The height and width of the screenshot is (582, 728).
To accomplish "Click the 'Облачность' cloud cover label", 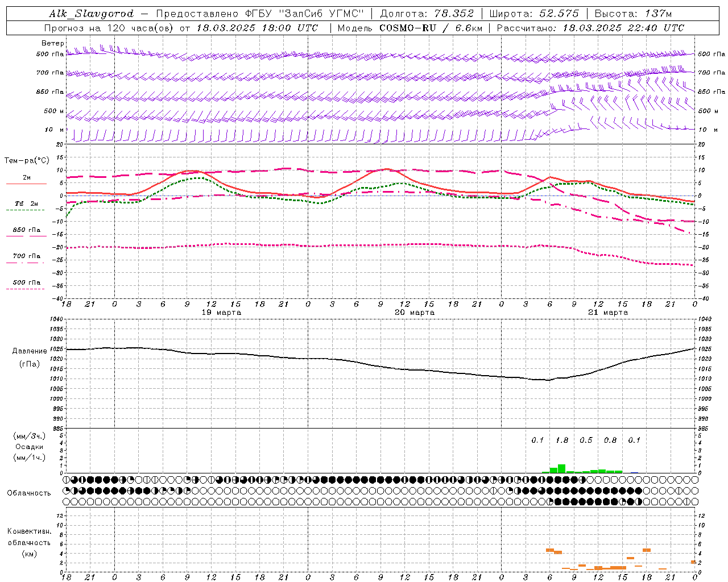I will click(x=29, y=493).
